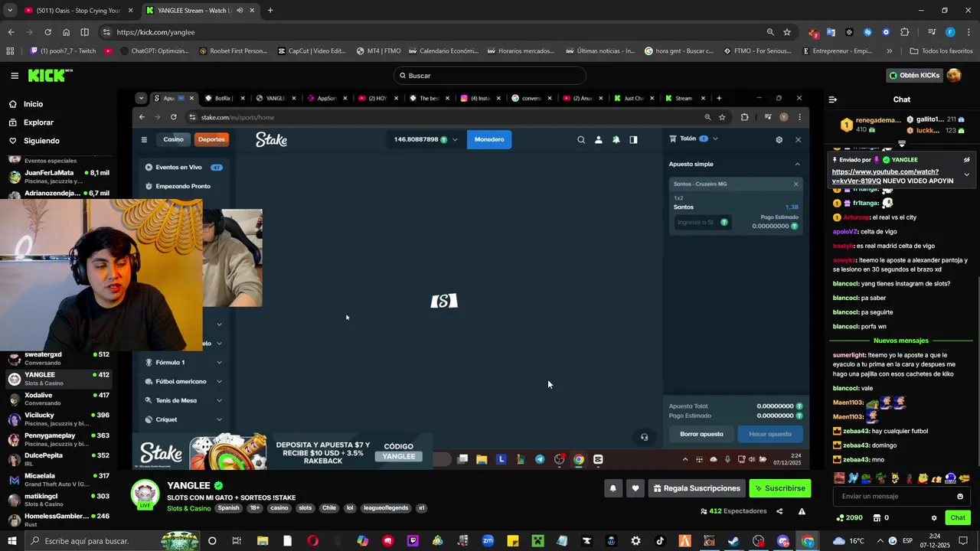Expand Fútbol americano category
The width and height of the screenshot is (980, 551).
184,381
